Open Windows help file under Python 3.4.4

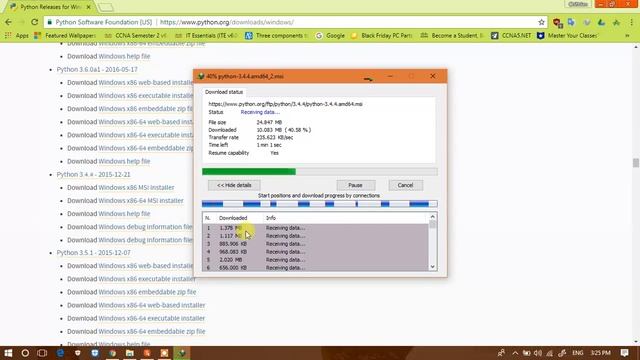click(124, 213)
